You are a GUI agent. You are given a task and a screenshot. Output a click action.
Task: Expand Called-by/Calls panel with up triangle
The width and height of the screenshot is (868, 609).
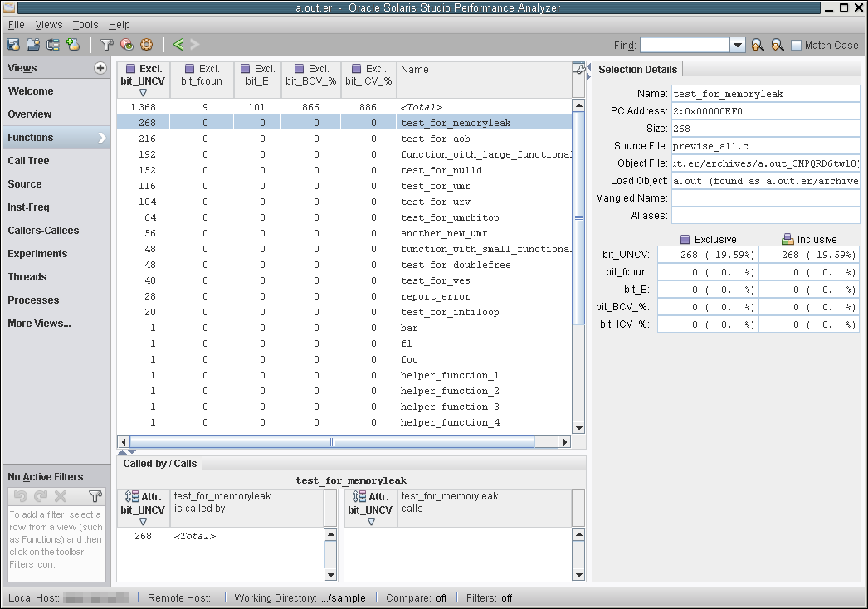[x=122, y=451]
